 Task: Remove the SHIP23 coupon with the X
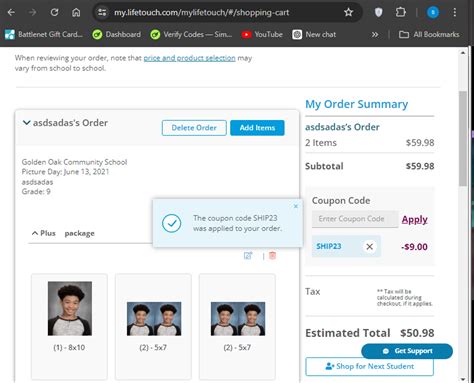(369, 247)
